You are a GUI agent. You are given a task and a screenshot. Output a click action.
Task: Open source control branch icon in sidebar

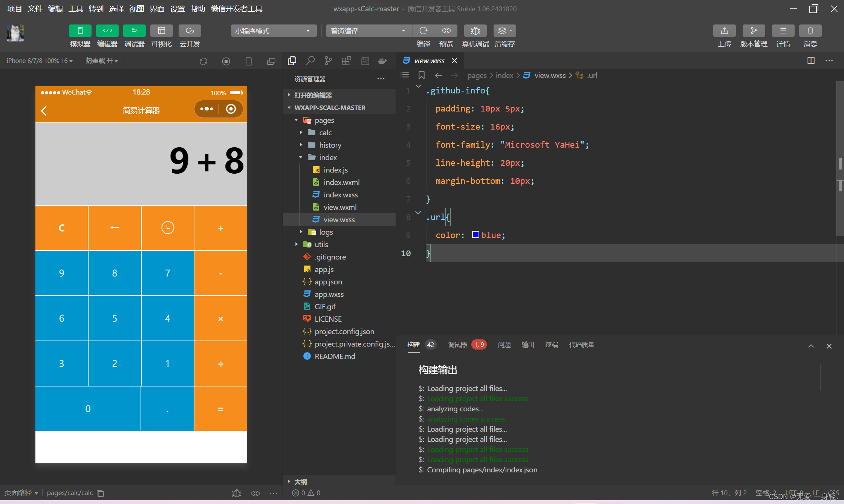pos(328,61)
